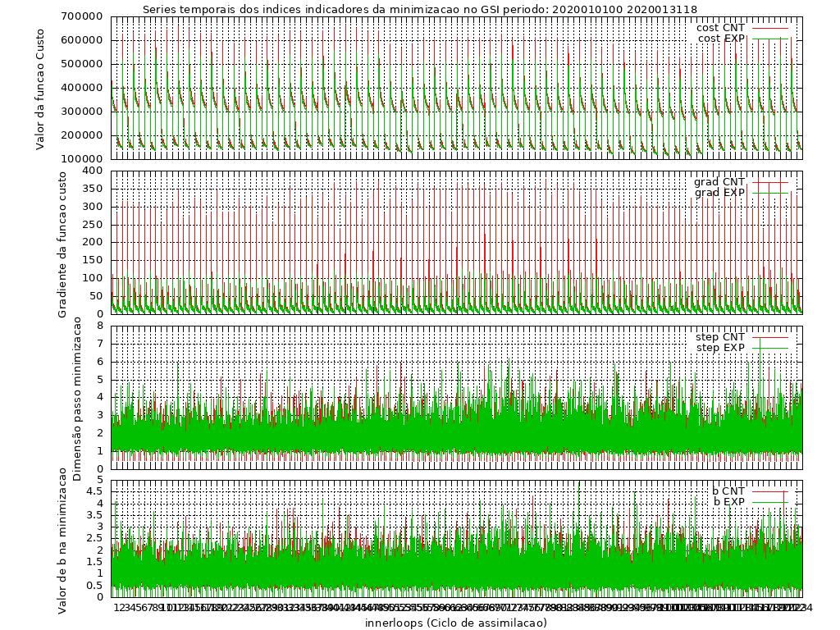
Task: Click the 4.5 tick on the b-value axis
Action: tap(94, 491)
